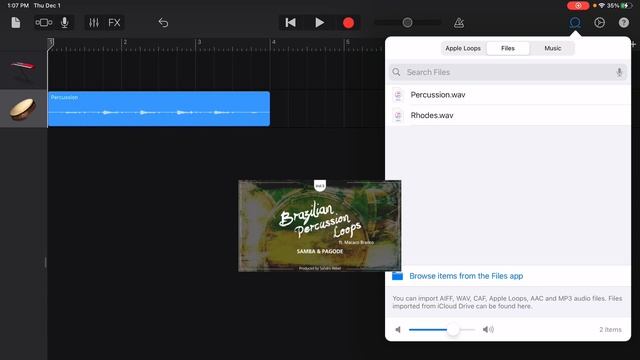
Task: Tap the folder icon beside Browse items
Action: [397, 276]
